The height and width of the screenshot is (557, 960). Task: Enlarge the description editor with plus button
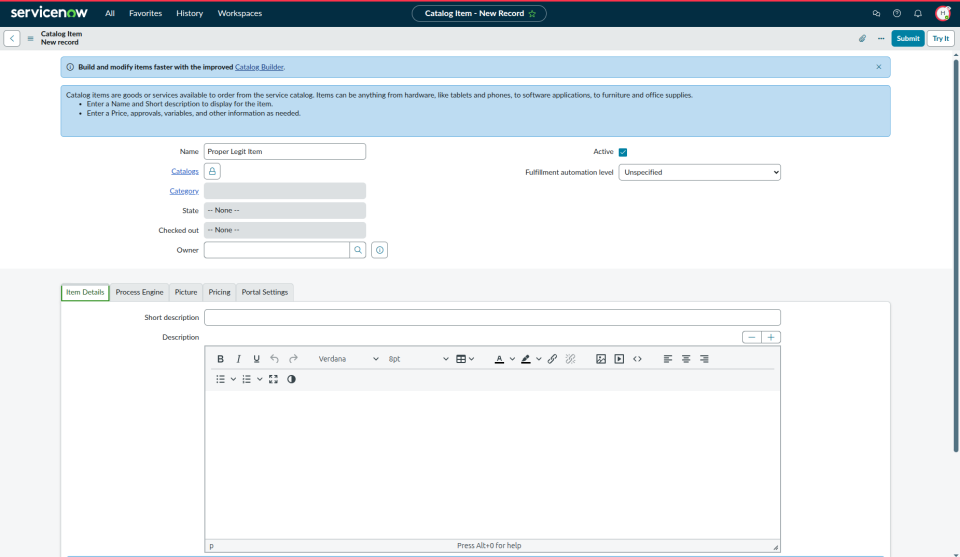771,337
